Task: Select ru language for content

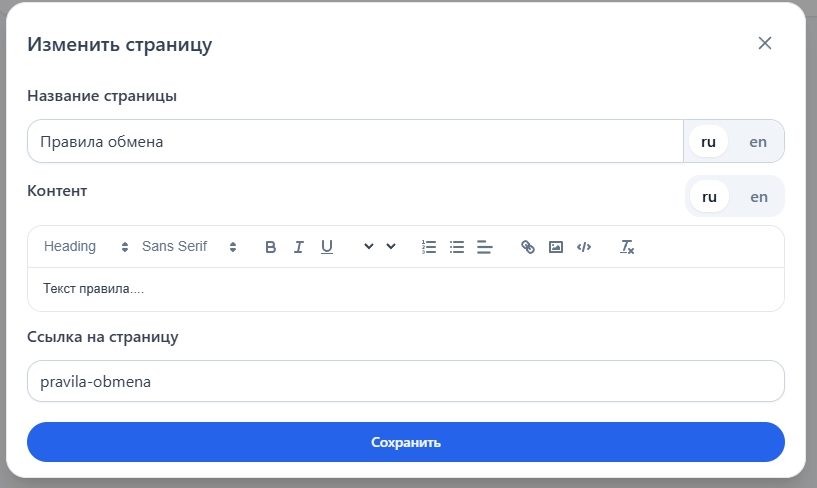Action: 710,196
